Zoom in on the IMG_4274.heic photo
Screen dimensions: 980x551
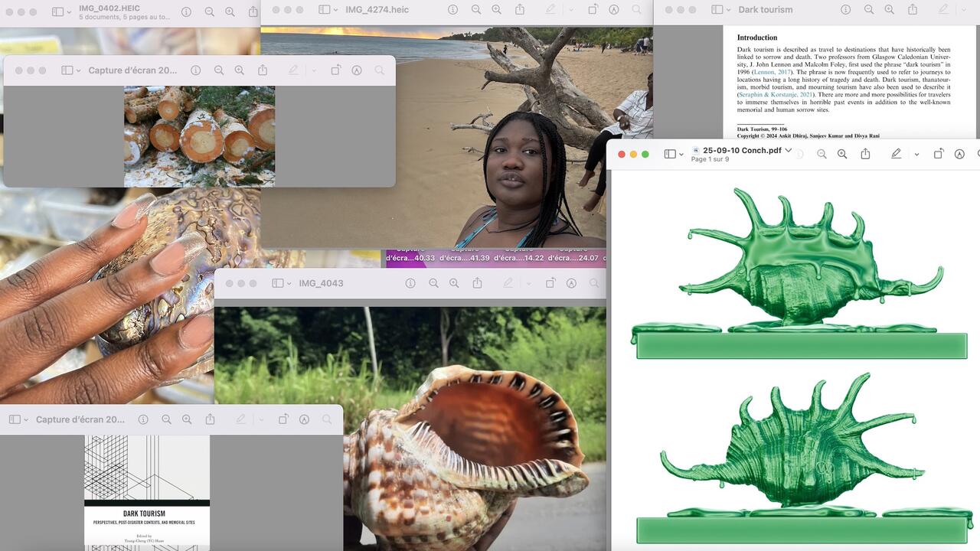click(x=497, y=10)
